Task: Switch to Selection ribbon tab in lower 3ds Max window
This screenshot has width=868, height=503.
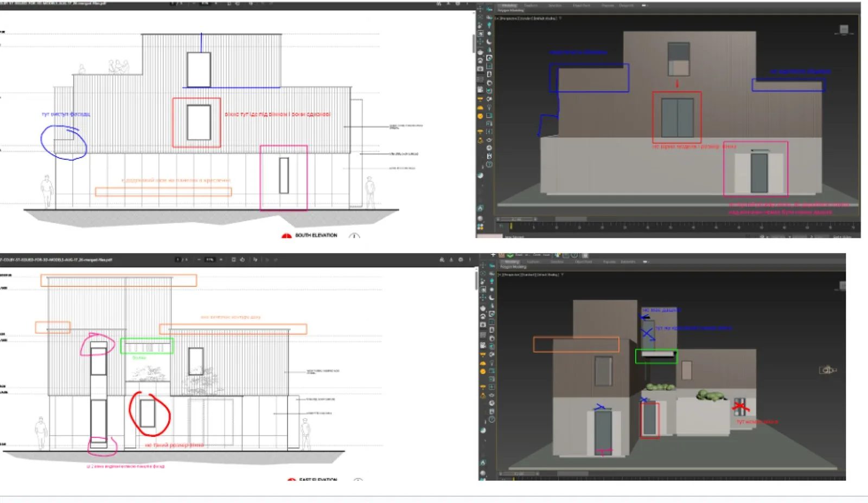Action: [557, 262]
